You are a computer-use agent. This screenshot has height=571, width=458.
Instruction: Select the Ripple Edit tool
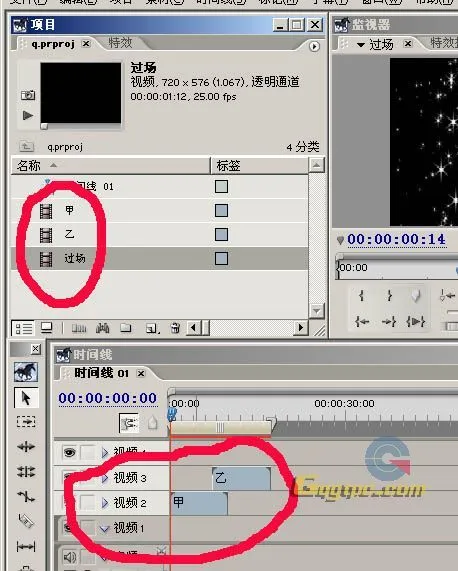coord(26,446)
